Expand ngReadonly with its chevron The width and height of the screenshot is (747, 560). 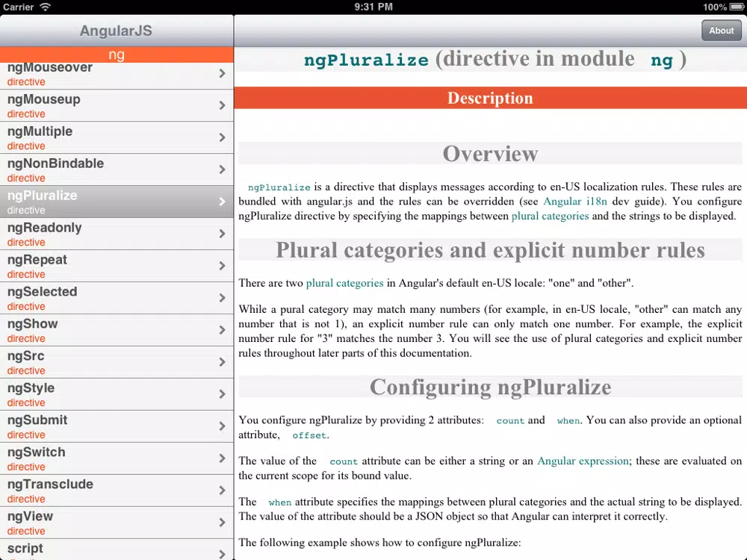pos(222,234)
